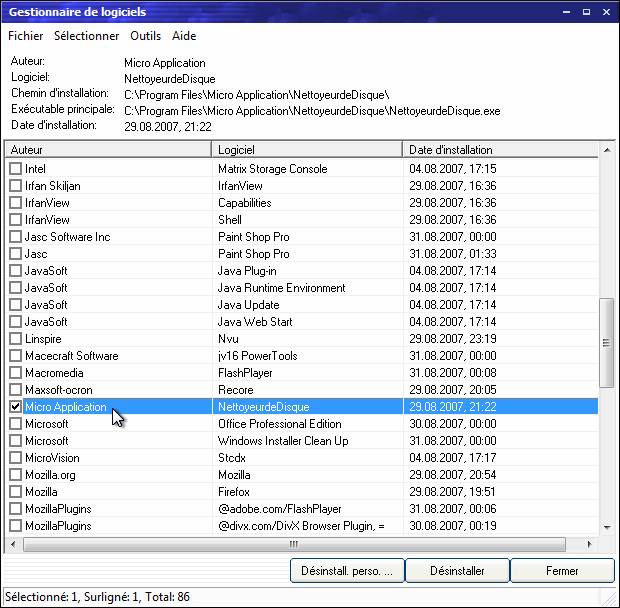Select the Office Professional Edition entry
620x608 pixels.
[x=280, y=424]
